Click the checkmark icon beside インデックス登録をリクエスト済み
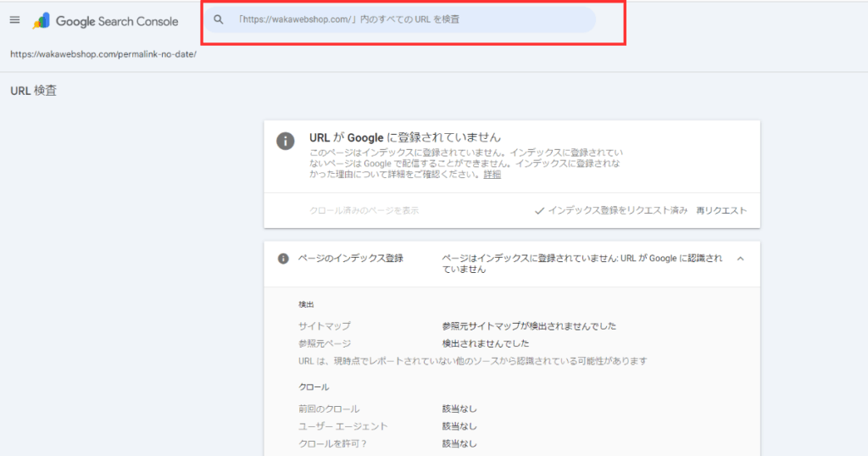Screen dimensions: 868x456 (539, 210)
